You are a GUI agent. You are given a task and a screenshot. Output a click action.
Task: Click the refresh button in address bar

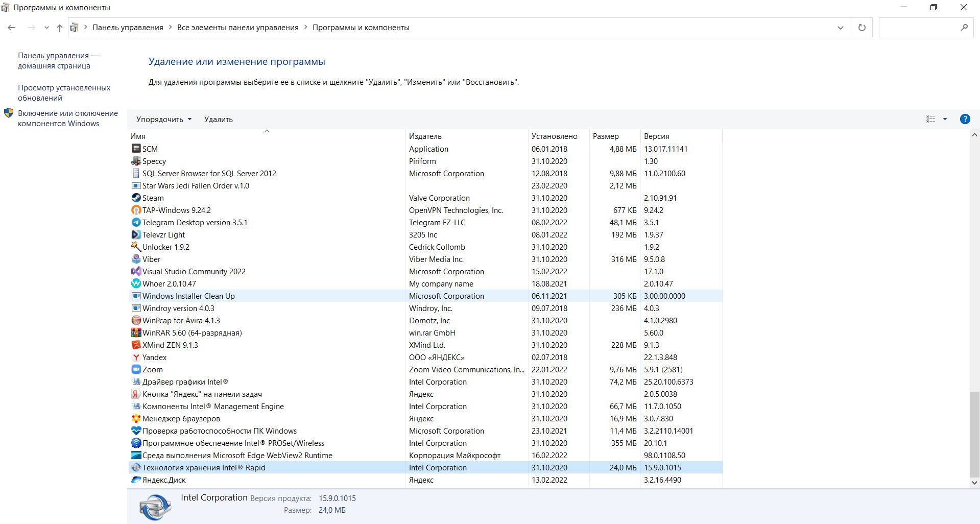coord(862,28)
